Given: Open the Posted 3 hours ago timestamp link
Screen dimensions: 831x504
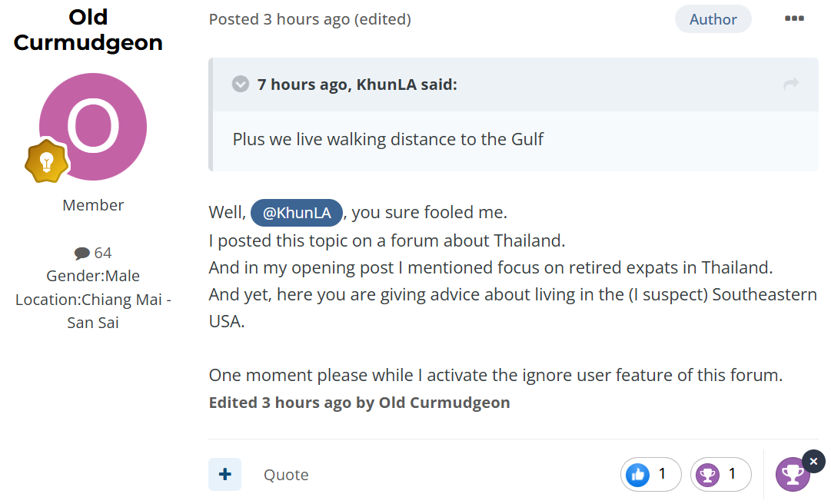Looking at the screenshot, I should pos(279,19).
